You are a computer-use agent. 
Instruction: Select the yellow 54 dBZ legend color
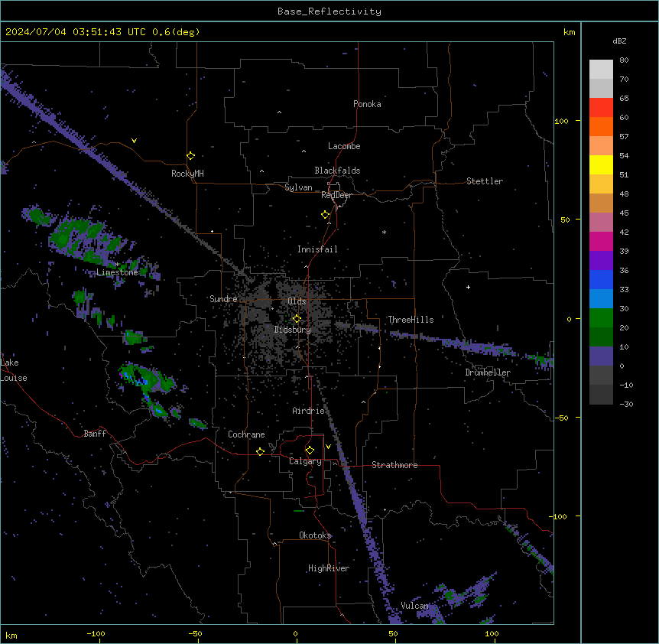(601, 164)
